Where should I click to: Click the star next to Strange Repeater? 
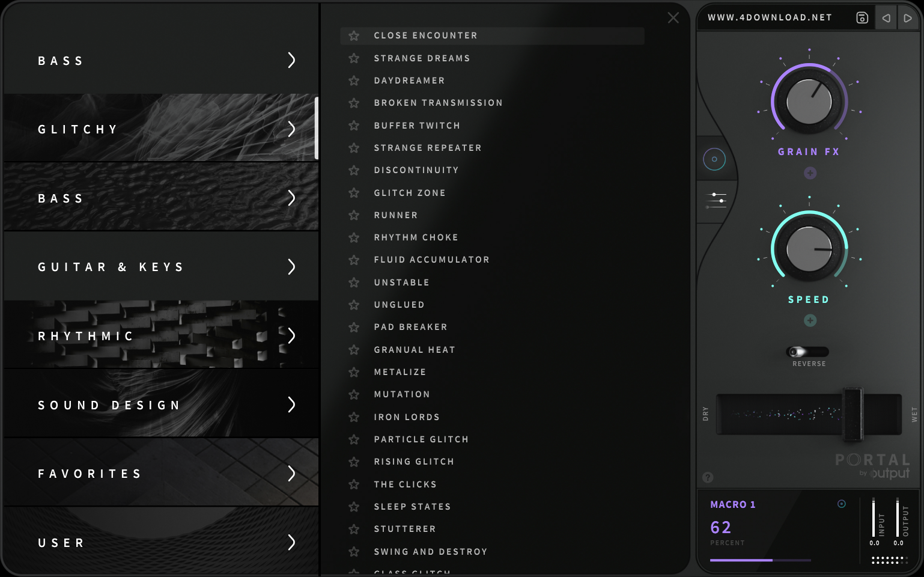click(x=354, y=148)
